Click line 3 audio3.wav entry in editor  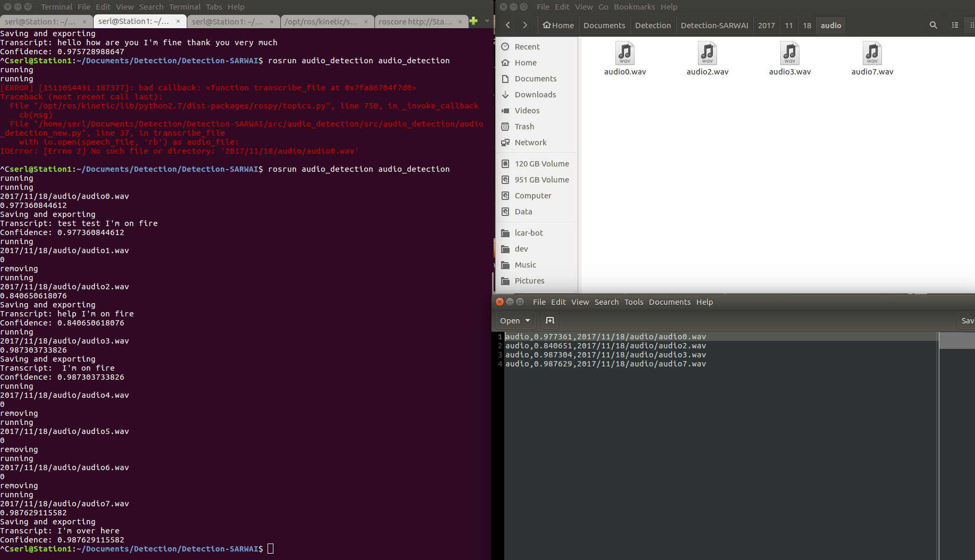[x=605, y=355]
